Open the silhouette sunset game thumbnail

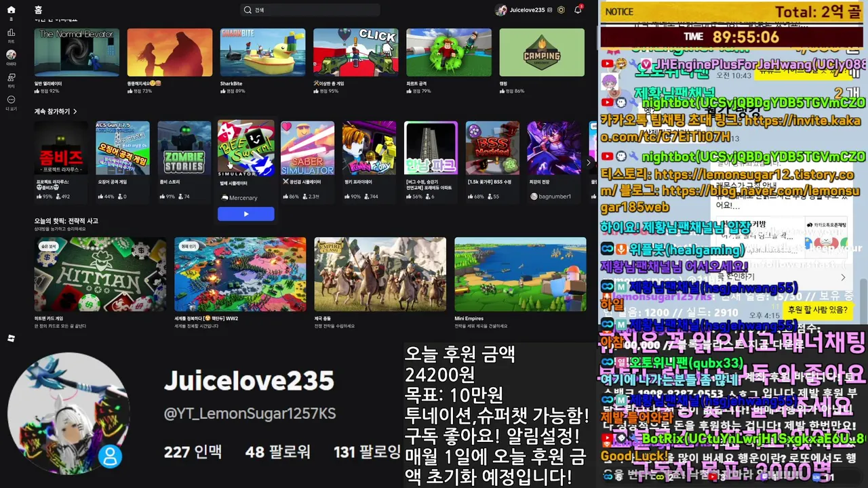pos(170,52)
